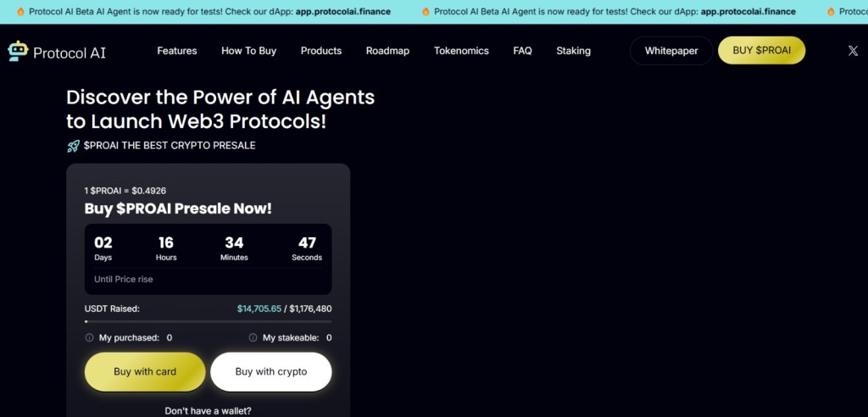Open the FAQ nav item

[522, 51]
